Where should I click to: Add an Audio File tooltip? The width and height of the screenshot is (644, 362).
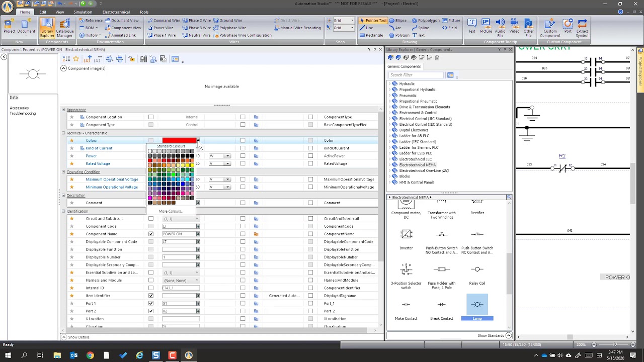pyautogui.click(x=500, y=28)
